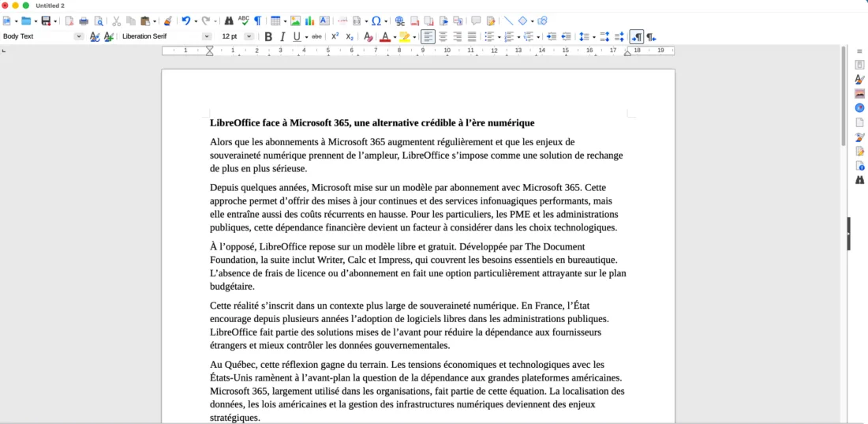Open the Body Text paragraph style dropdown
Screen dimensions: 868x424
point(79,36)
